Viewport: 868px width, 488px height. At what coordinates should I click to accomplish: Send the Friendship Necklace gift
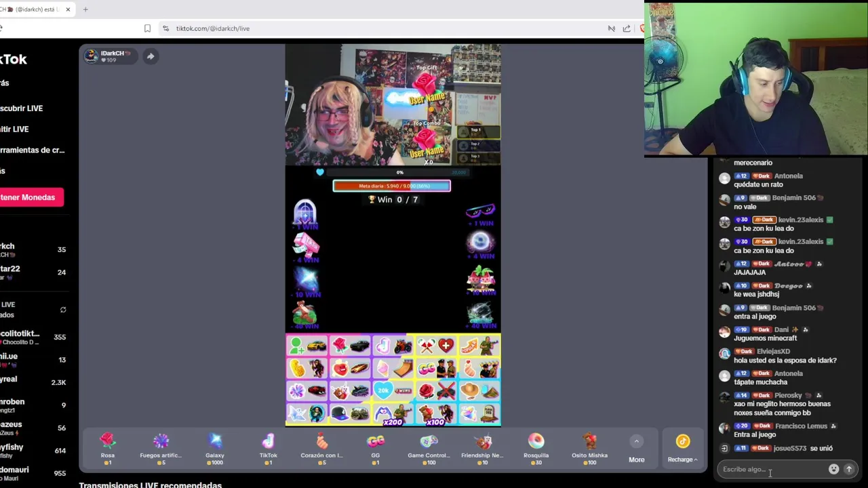482,449
